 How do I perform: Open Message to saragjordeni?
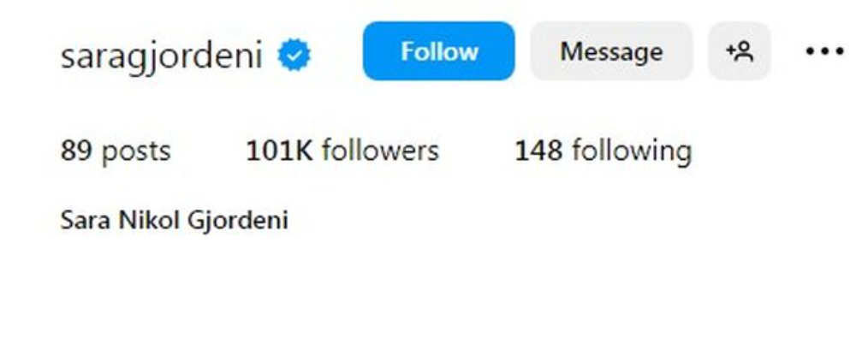pyautogui.click(x=611, y=51)
